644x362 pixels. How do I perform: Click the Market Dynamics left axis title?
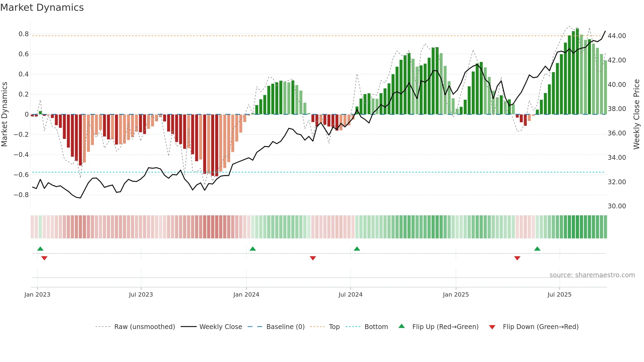[x=4, y=114]
